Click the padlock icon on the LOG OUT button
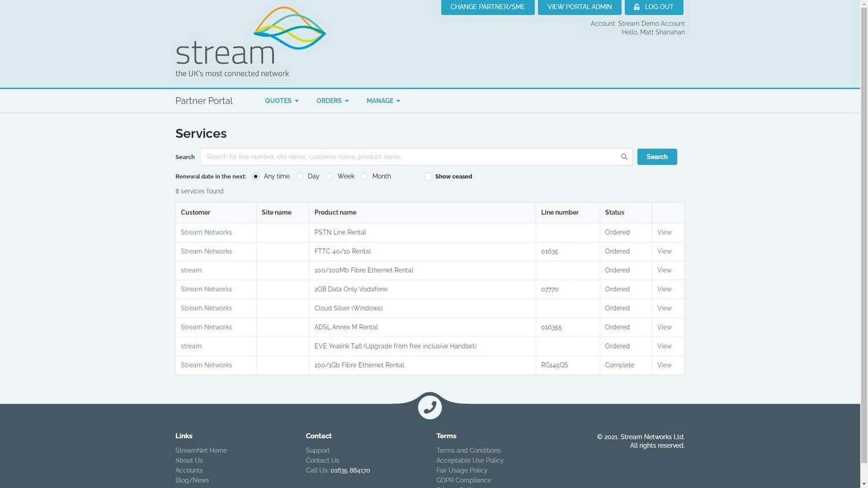The image size is (868, 488). coord(636,7)
